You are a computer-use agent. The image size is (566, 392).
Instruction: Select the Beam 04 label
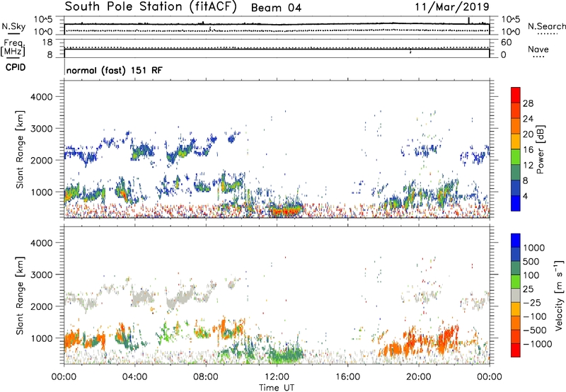276,8
